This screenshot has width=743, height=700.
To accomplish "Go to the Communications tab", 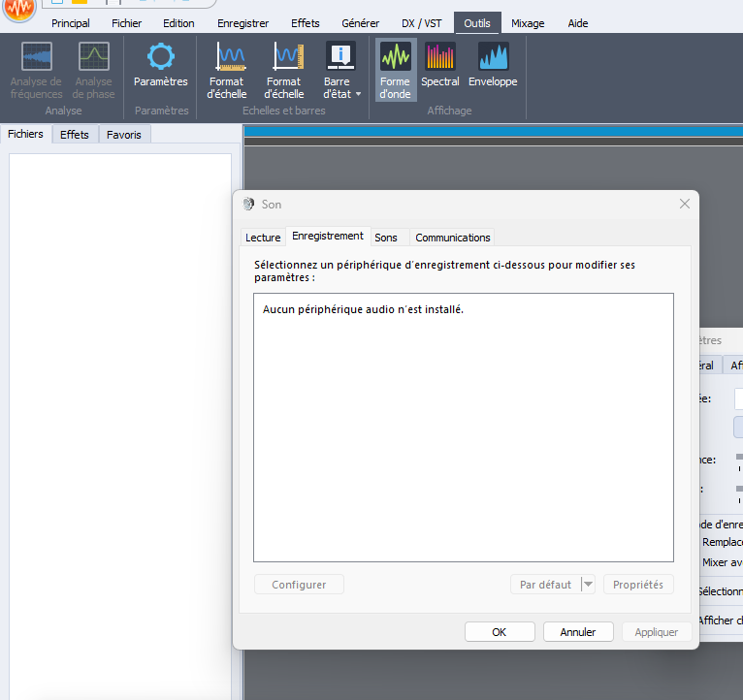I will pos(453,238).
